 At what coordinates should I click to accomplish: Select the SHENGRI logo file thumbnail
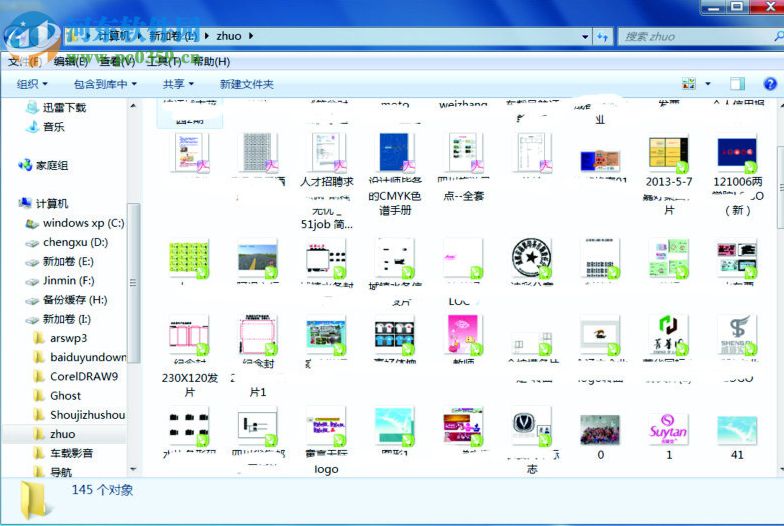click(x=737, y=335)
